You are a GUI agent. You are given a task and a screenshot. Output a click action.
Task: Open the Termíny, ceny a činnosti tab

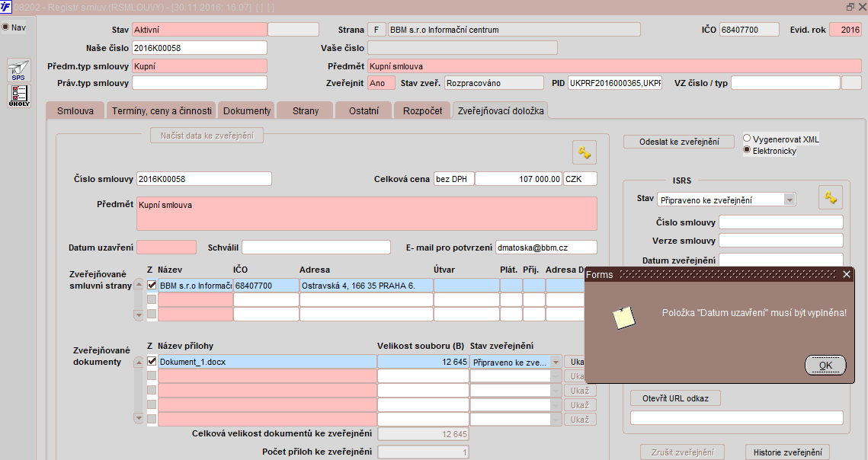click(x=162, y=110)
